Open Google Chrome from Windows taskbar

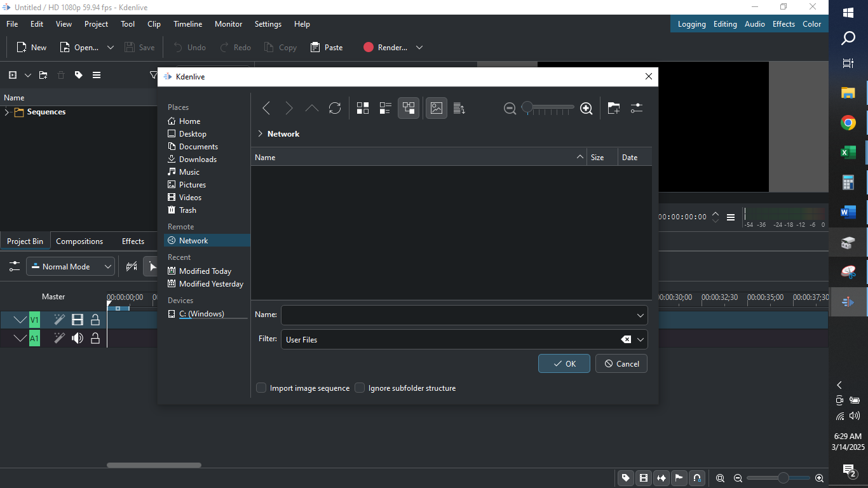(848, 123)
